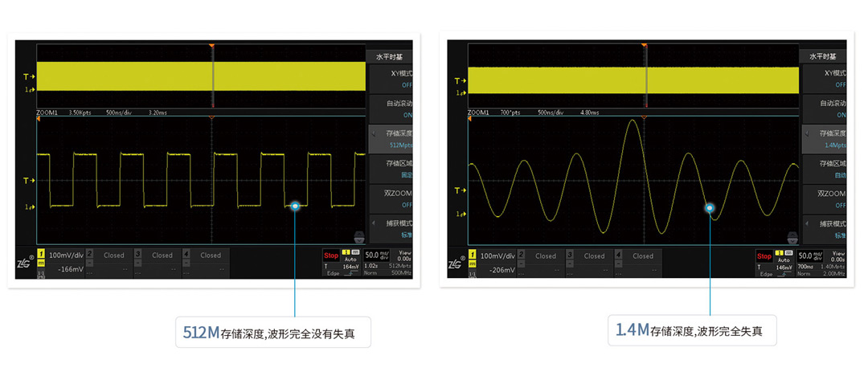868x372 pixels.
Task: Toggle 双ZOOM OFF on the right oscilloscope
Action: tap(823, 198)
